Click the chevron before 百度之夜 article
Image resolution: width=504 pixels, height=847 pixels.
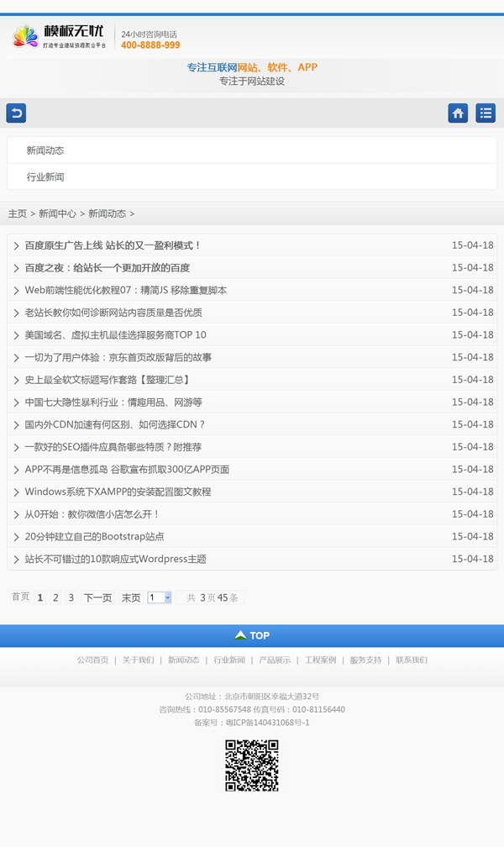16,268
